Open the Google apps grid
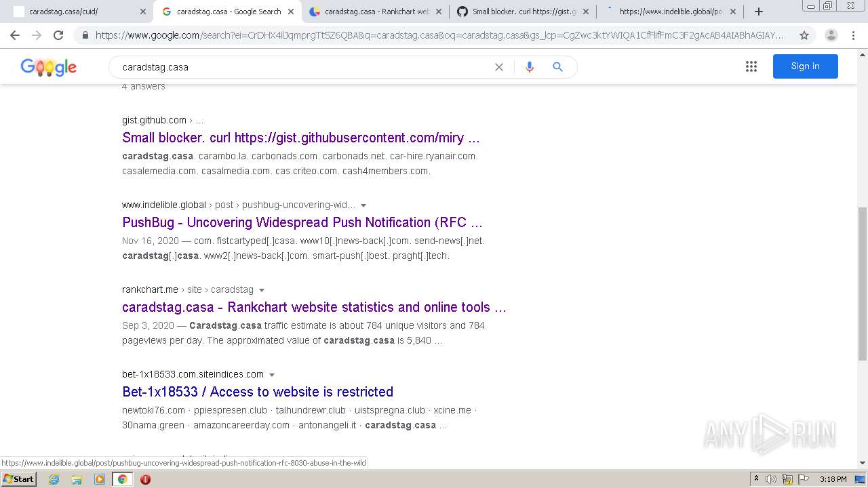Screen dimensions: 868x488 click(x=751, y=66)
